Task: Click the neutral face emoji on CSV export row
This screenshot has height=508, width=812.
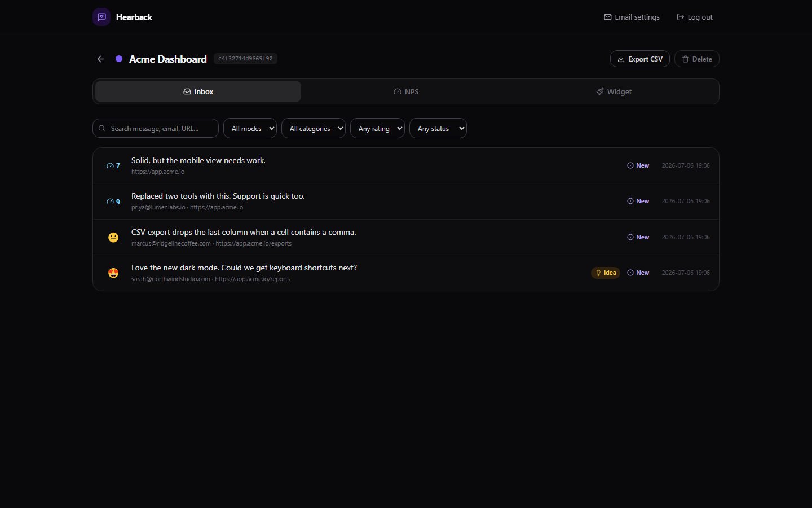Action: click(113, 237)
